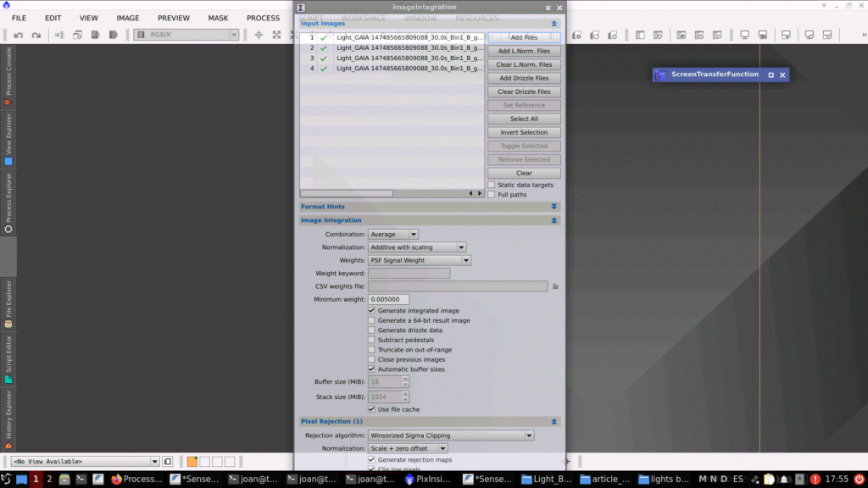Click the Undo arrow in the toolbar
The height and width of the screenshot is (488, 868).
17,35
